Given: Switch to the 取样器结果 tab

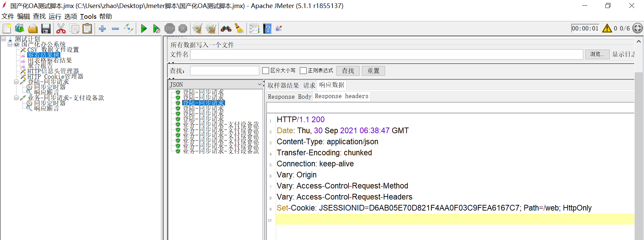Looking at the screenshot, I should tap(283, 85).
